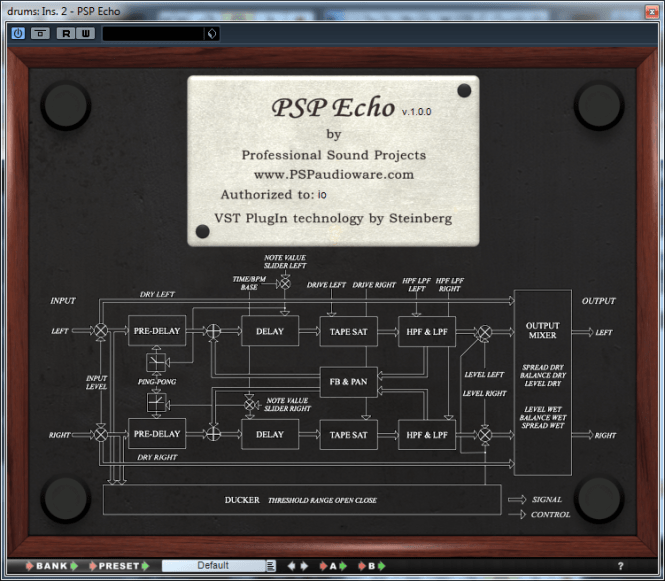Image resolution: width=665 pixels, height=581 pixels.
Task: Enable Read automation with the R button
Action: click(x=66, y=33)
